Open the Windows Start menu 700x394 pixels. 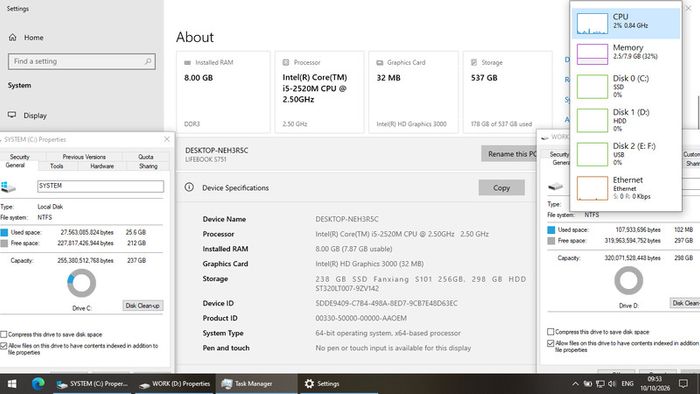(x=12, y=384)
